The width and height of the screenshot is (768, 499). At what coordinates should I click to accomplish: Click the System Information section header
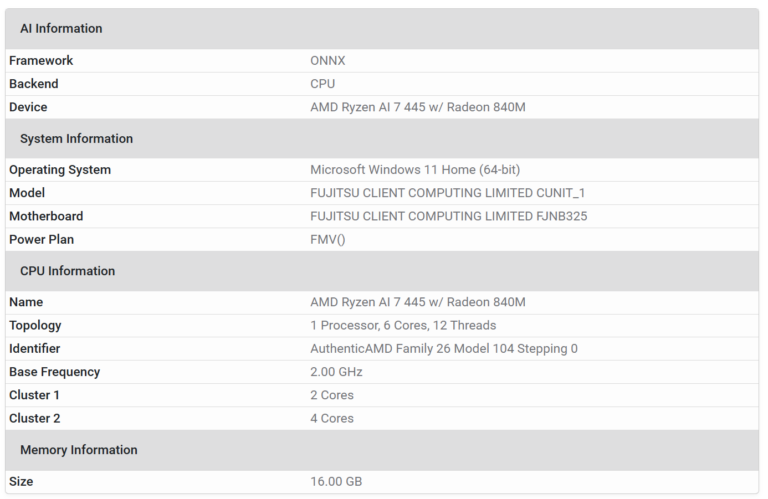(x=76, y=139)
